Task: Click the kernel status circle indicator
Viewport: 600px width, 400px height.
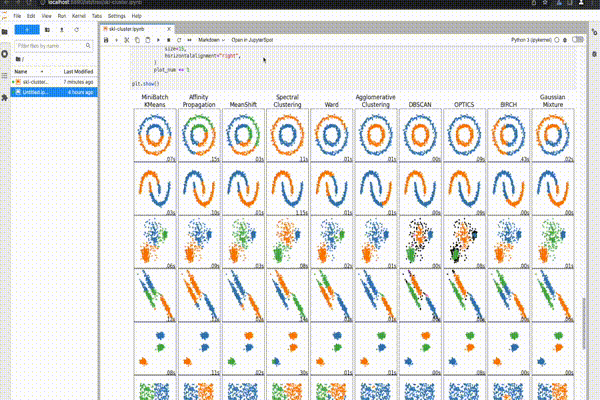Action: click(557, 40)
